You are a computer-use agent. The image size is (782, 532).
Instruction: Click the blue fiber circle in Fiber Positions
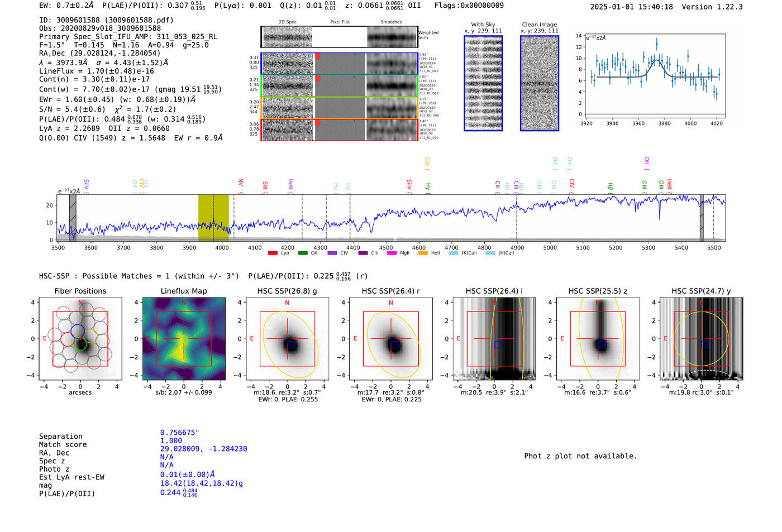point(78,331)
